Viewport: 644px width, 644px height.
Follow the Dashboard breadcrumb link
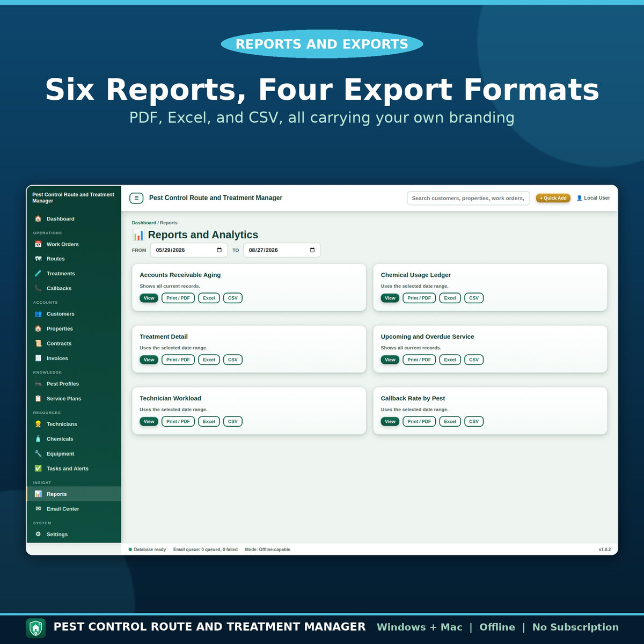(144, 223)
